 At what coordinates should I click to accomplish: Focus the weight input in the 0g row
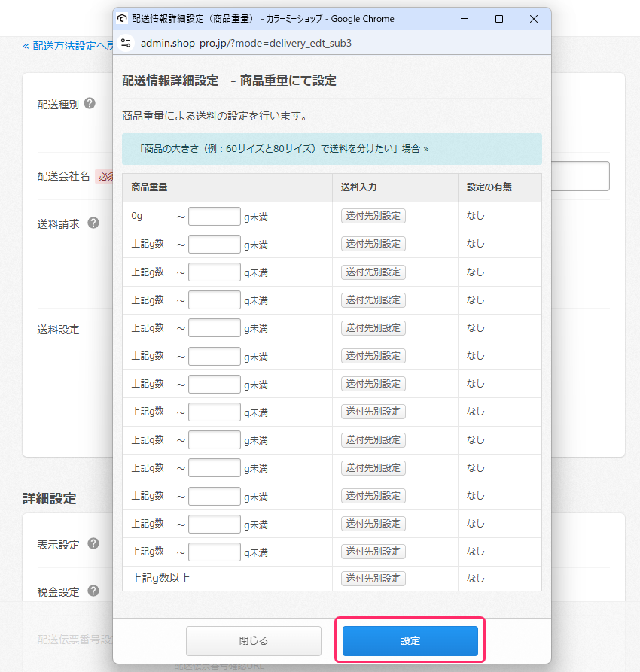point(214,217)
